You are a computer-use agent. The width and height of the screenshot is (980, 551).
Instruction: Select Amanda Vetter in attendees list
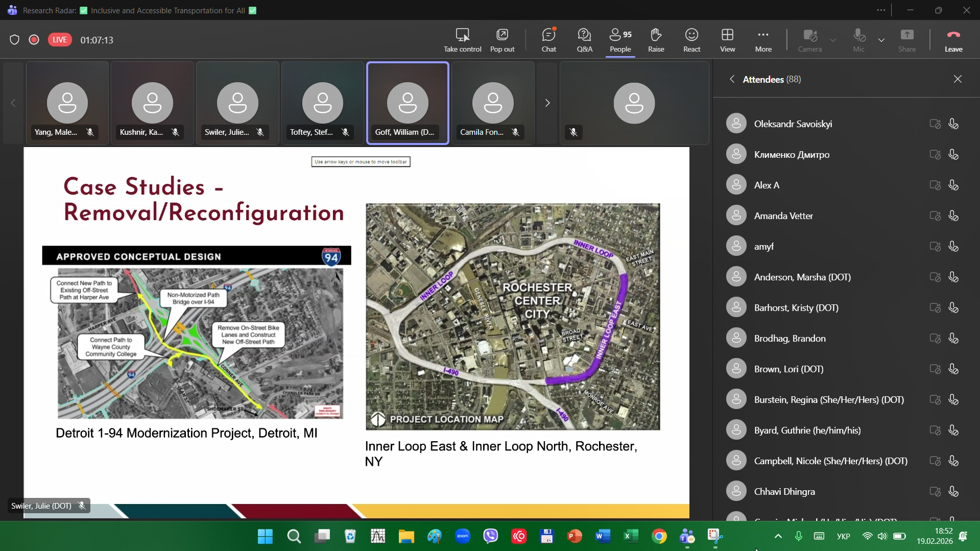[783, 215]
